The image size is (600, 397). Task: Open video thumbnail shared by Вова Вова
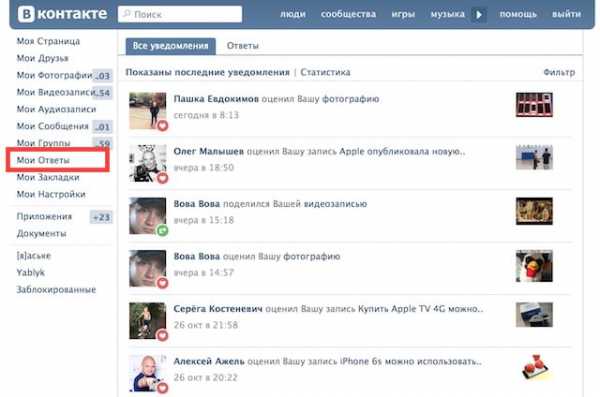coord(534,211)
